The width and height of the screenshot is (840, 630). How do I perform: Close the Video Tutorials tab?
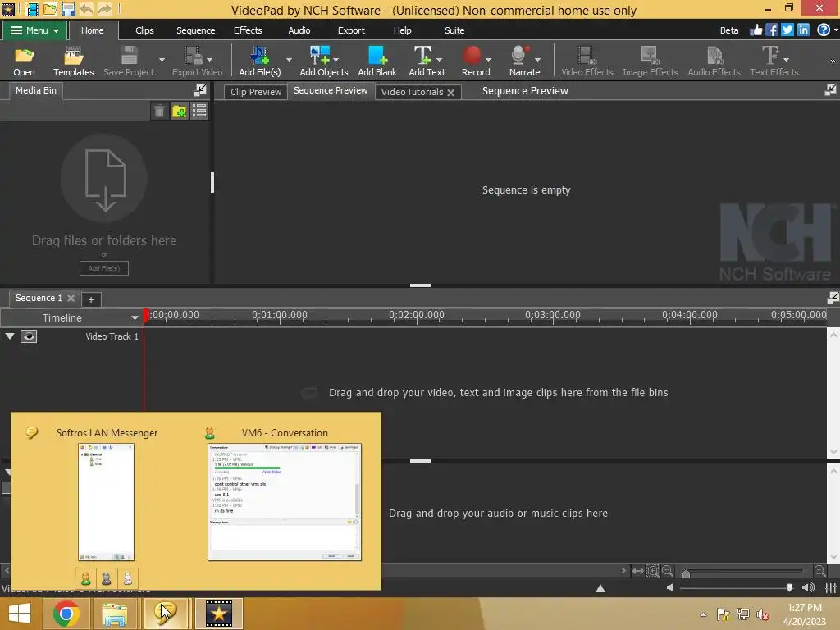[x=451, y=92]
